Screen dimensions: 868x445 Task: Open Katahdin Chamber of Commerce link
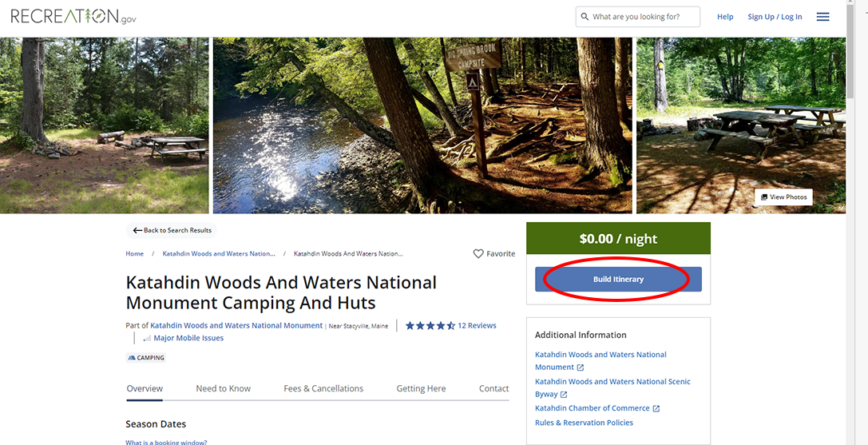[593, 408]
